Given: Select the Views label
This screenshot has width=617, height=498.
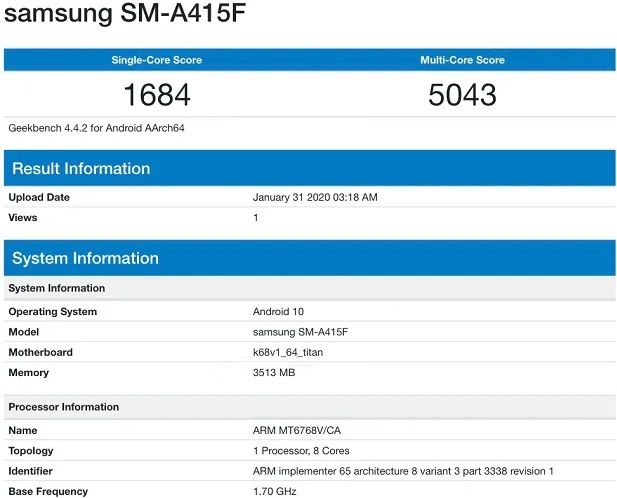Looking at the screenshot, I should 23,218.
